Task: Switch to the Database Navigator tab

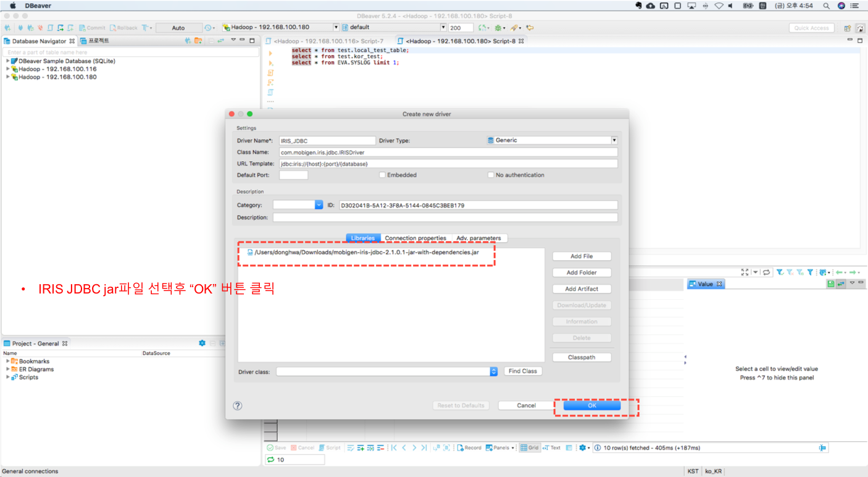Action: click(38, 41)
